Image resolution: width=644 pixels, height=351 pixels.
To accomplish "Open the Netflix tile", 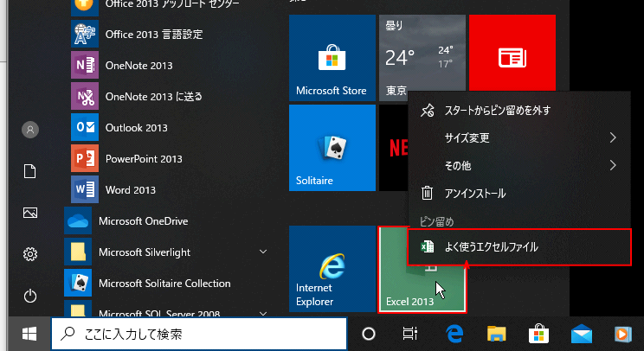I will [394, 148].
